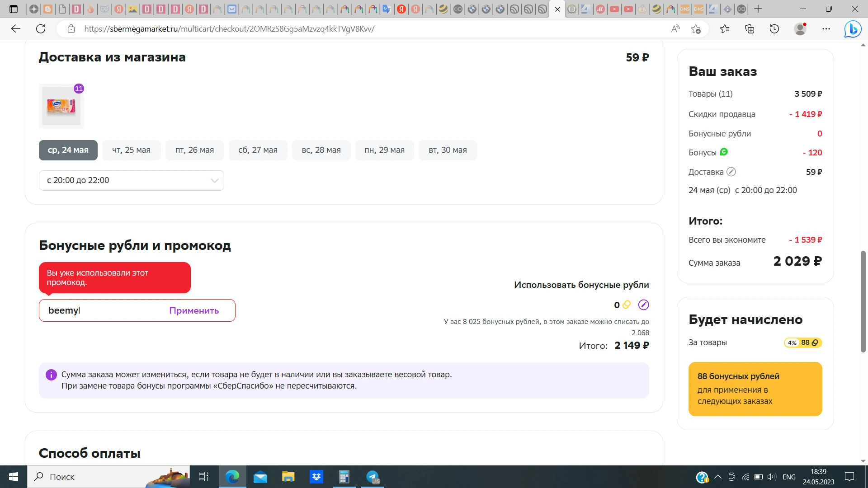Open Dropbox from the taskbar

316,477
